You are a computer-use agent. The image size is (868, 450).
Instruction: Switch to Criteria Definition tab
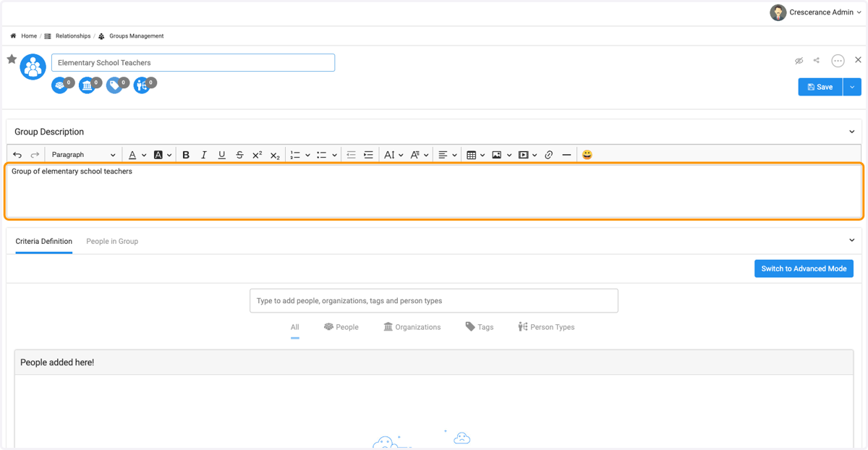point(44,241)
